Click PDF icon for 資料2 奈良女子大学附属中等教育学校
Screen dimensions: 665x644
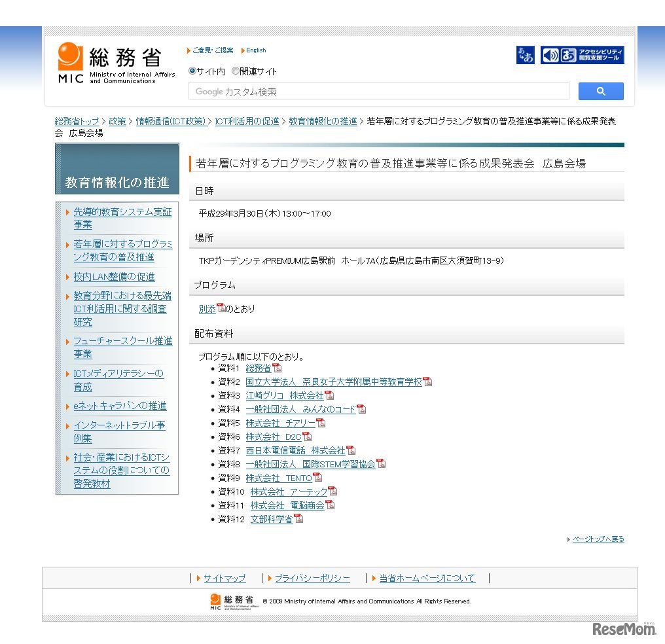(427, 382)
